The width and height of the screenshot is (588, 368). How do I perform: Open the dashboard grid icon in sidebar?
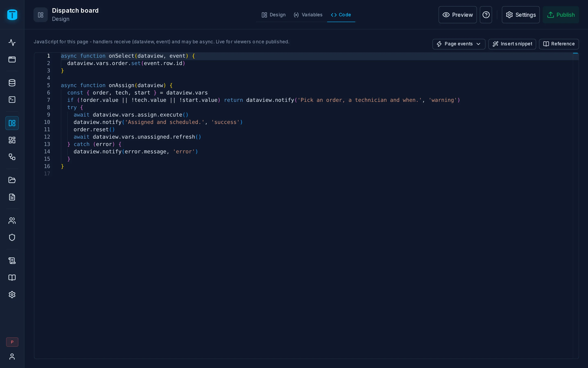pyautogui.click(x=12, y=140)
